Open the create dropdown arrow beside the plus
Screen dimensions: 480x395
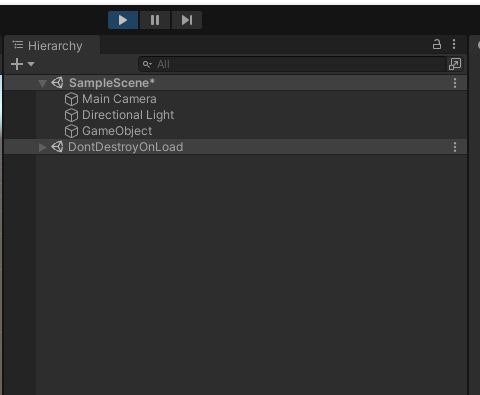(x=31, y=64)
